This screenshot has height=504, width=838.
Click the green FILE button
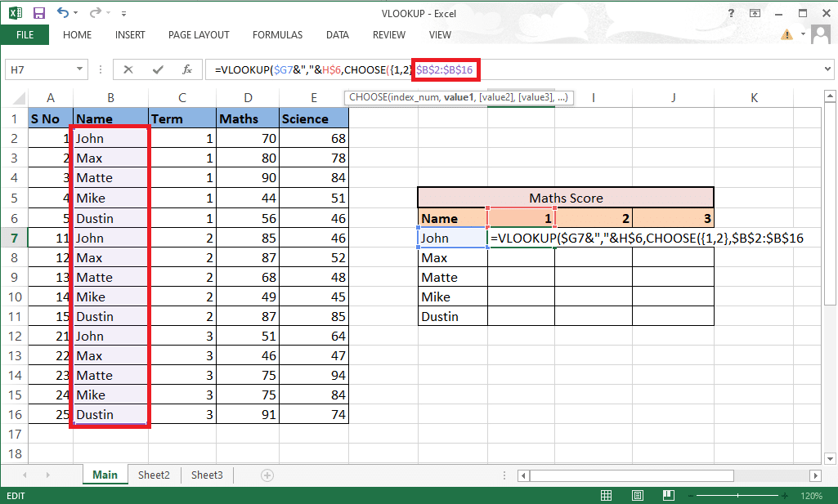pyautogui.click(x=25, y=35)
